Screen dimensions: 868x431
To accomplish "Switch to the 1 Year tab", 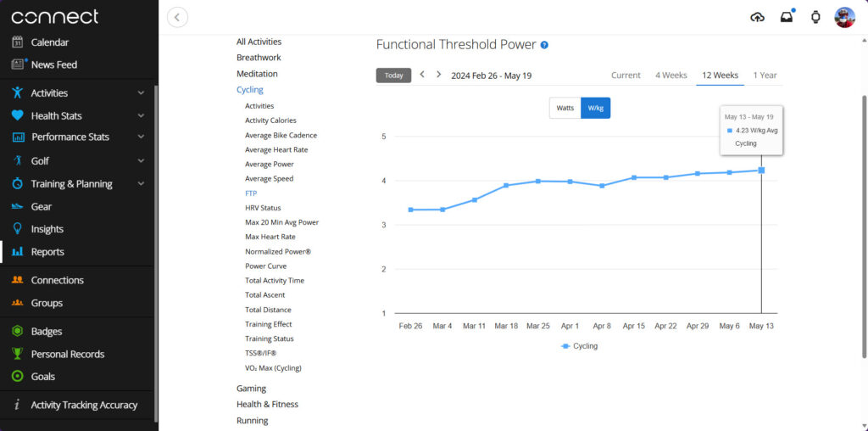I will click(765, 76).
